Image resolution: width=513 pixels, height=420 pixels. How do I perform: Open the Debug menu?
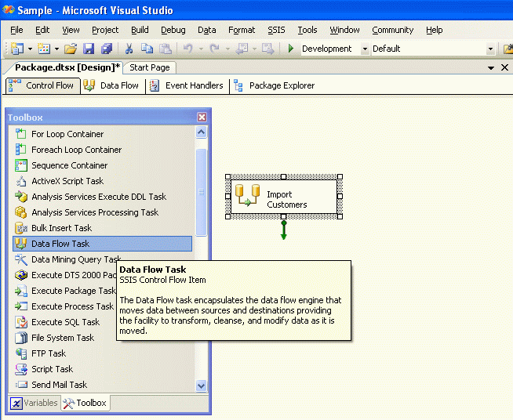(x=173, y=30)
